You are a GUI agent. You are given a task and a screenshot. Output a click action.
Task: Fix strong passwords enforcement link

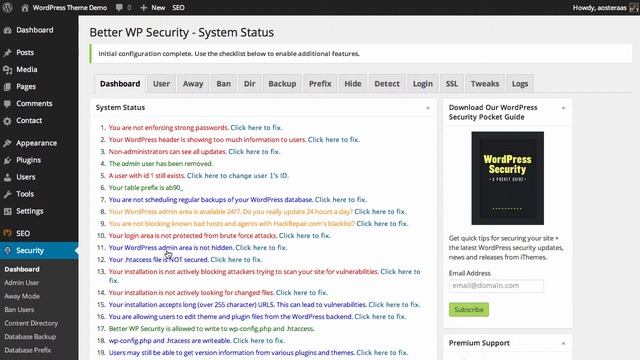click(256, 128)
